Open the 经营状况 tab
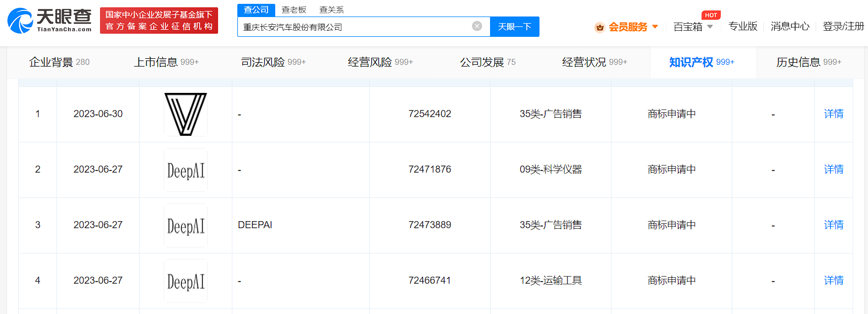Screen dimensions: 868x314 coord(595,62)
